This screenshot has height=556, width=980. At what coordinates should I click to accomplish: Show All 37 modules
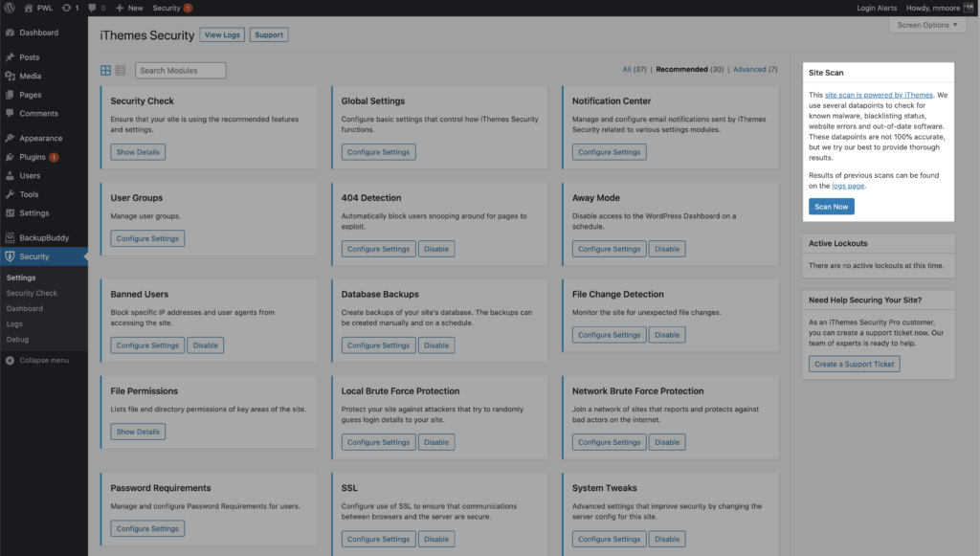pos(635,69)
